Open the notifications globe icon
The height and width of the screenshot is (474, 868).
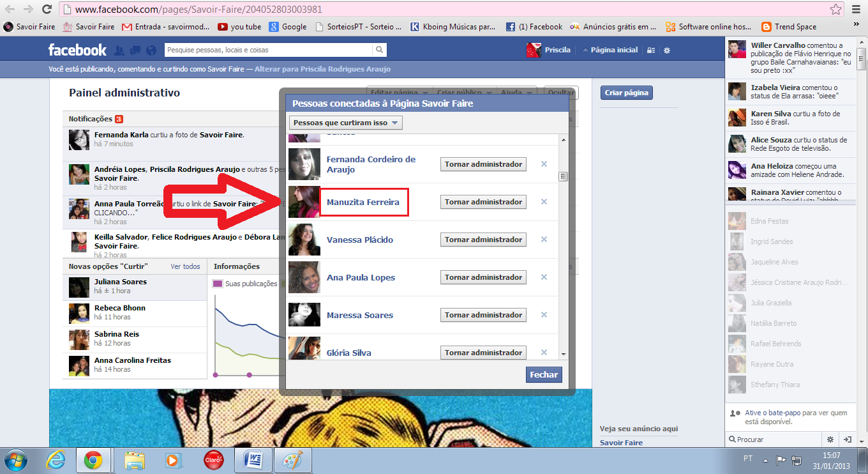click(151, 50)
